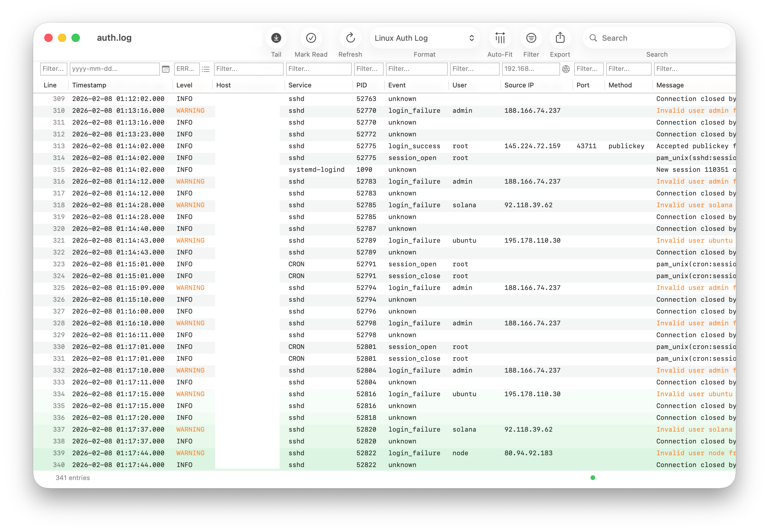Open the Filter toolbar icon
Screen dimensions: 769x532
pyautogui.click(x=531, y=38)
